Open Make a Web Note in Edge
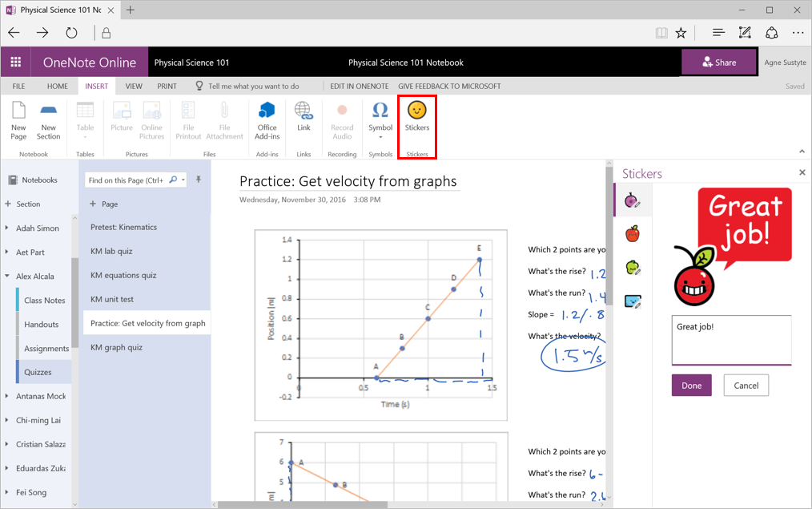Image resolution: width=812 pixels, height=509 pixels. (x=744, y=32)
